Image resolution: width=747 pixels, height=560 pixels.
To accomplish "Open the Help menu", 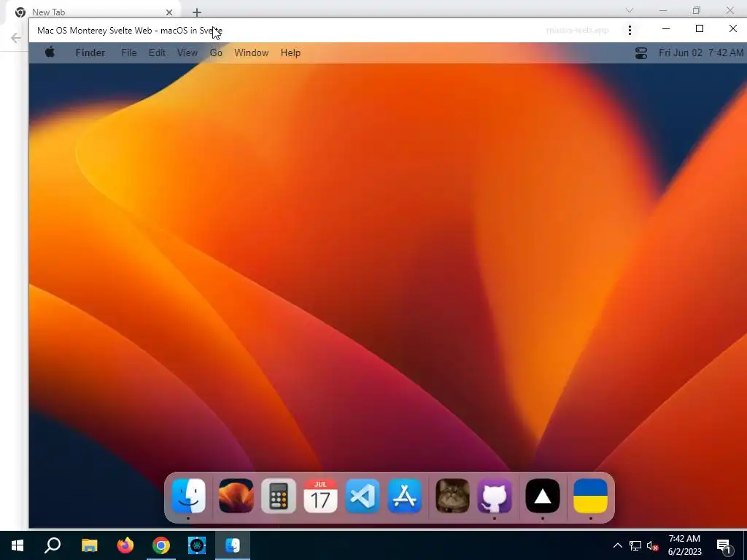I will click(290, 52).
